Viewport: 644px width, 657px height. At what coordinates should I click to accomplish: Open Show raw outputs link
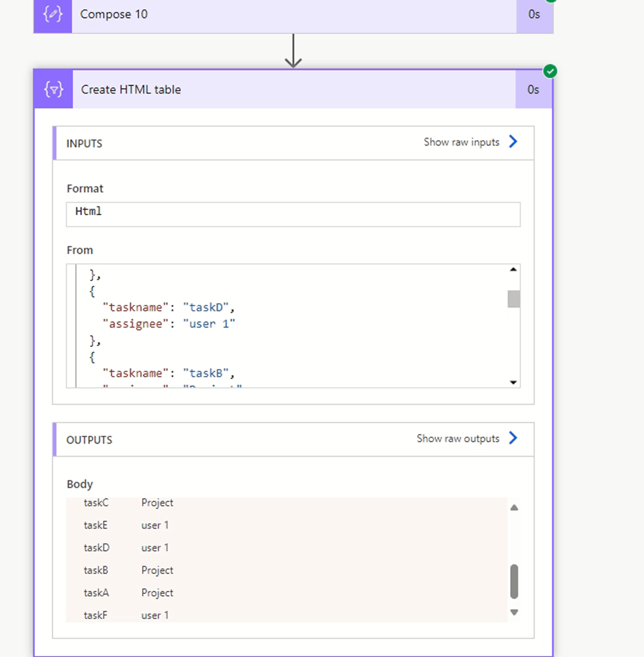(x=458, y=439)
